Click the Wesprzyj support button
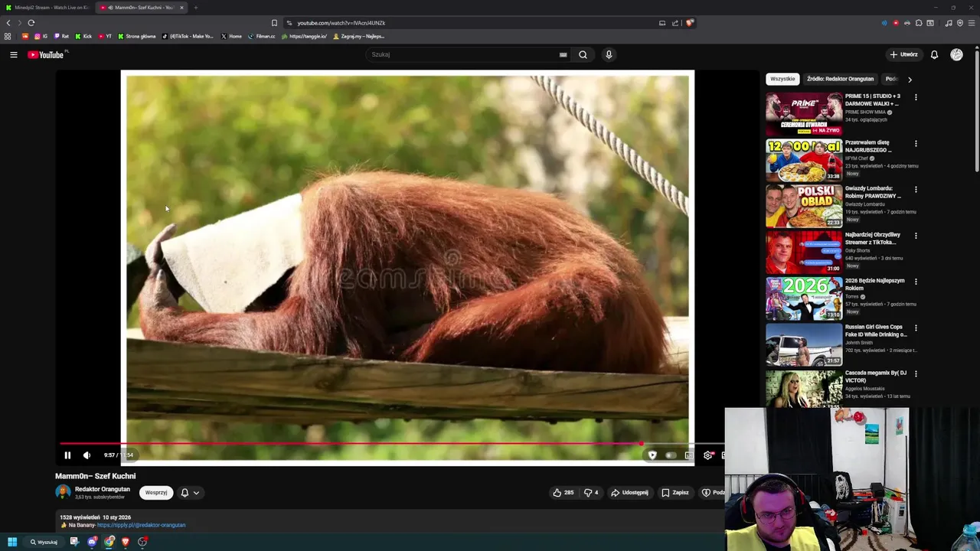980x551 pixels. pos(156,493)
